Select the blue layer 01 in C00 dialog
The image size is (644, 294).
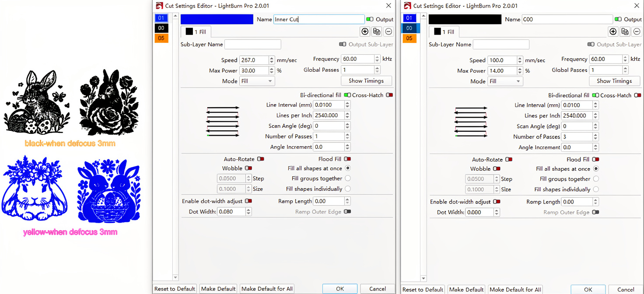click(409, 18)
